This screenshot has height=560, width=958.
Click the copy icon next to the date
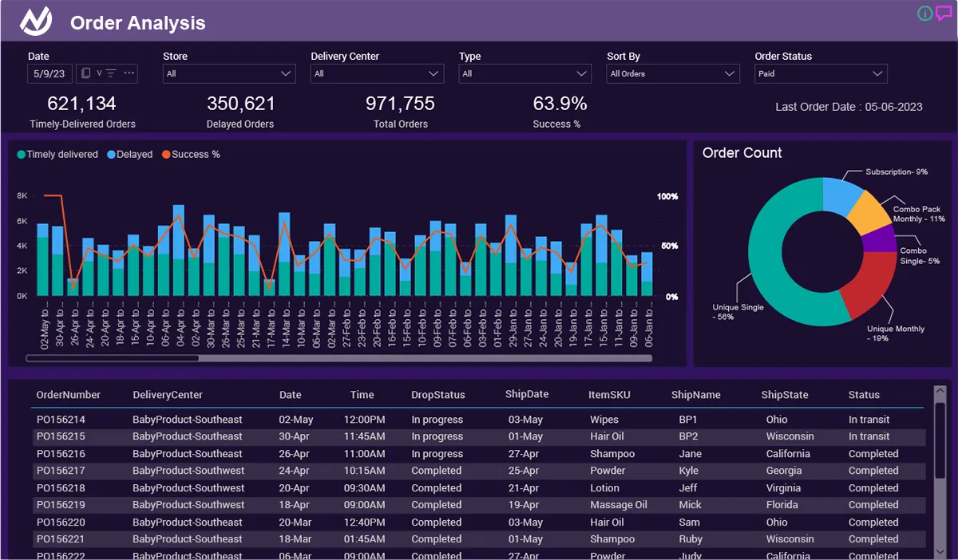coord(86,73)
